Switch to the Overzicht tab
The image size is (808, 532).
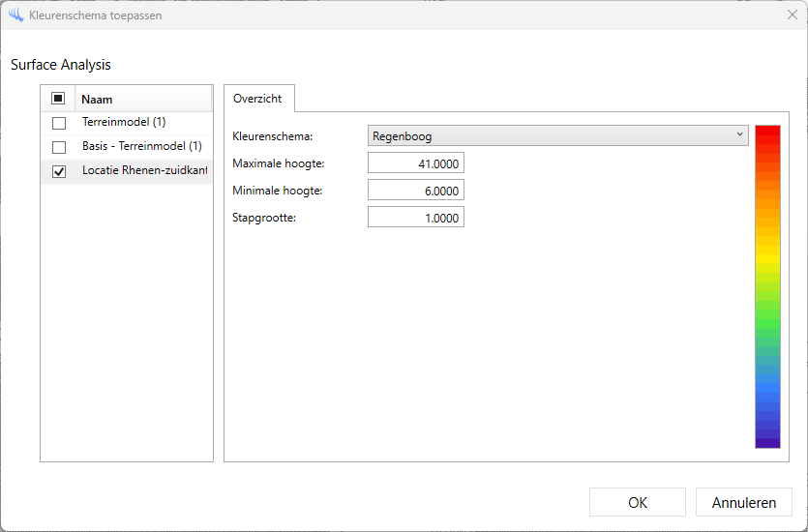[x=258, y=99]
